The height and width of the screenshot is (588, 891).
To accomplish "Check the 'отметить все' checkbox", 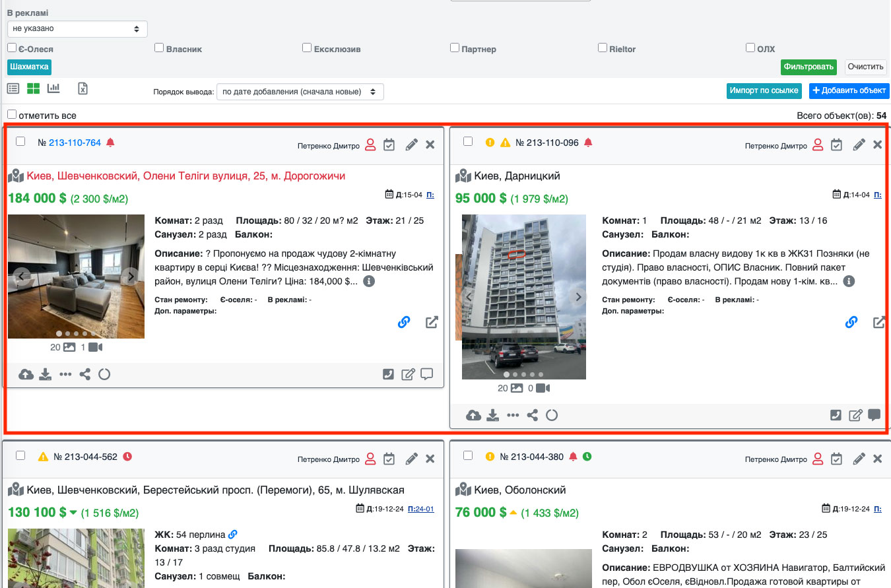I will click(12, 115).
